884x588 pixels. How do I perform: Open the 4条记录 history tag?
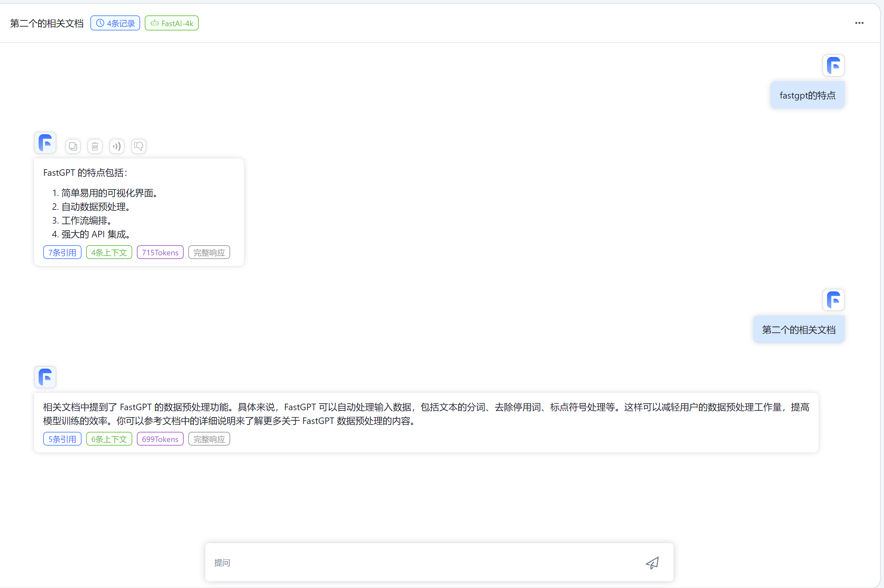click(x=115, y=23)
